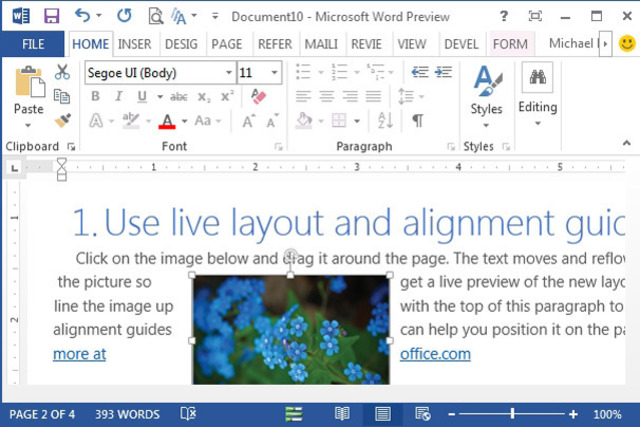Click the Redo repeat arrow icon
This screenshot has height=427, width=640.
(x=124, y=16)
